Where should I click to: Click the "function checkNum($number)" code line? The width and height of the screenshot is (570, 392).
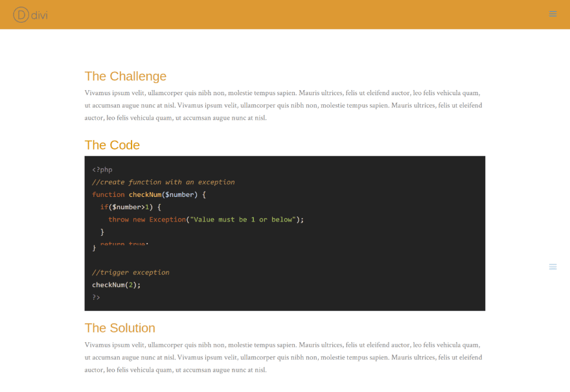coord(148,194)
